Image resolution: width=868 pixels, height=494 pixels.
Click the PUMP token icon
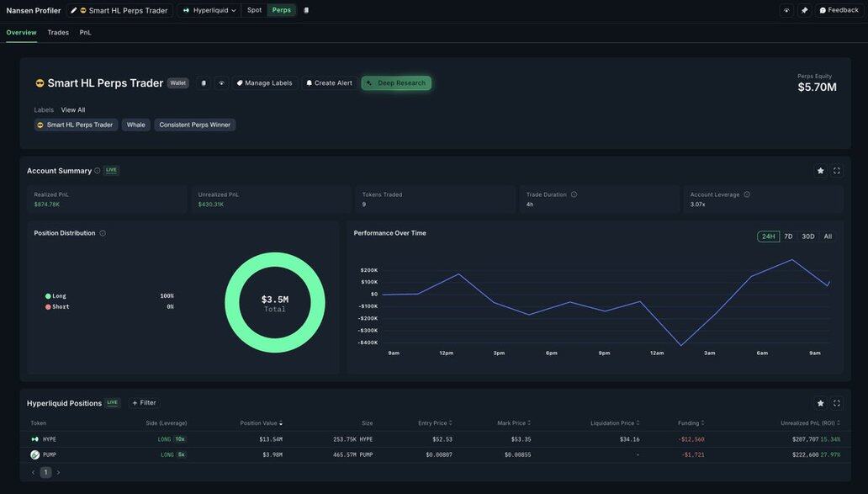tap(34, 454)
